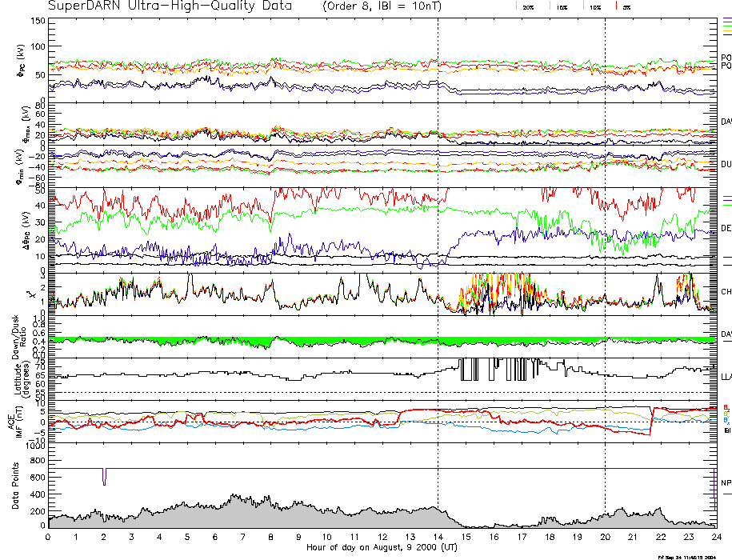Click the ΦPC (kV) y-axis label of top panel
The width and height of the screenshot is (732, 560).
[x=21, y=61]
